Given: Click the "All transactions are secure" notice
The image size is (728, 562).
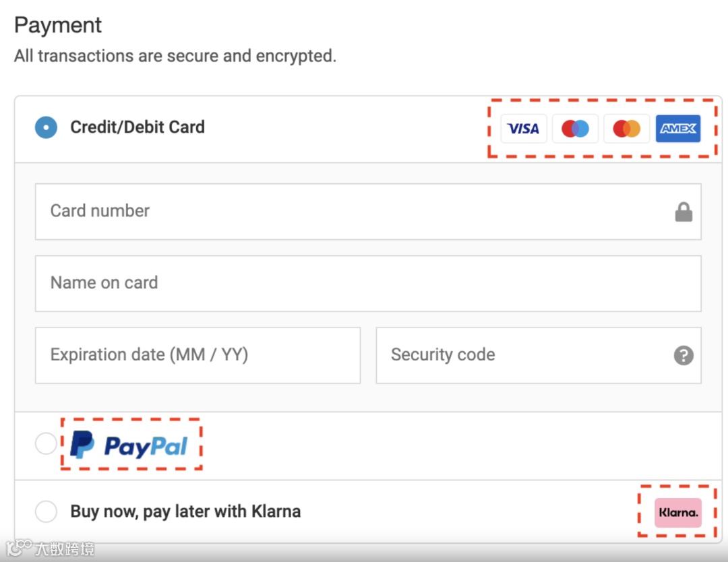Looking at the screenshot, I should coord(175,56).
